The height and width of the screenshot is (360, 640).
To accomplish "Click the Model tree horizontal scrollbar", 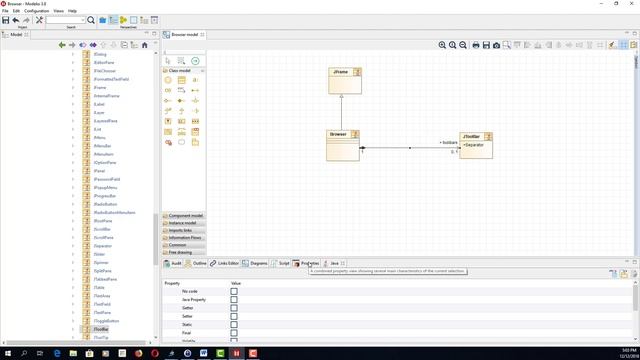I will pyautogui.click(x=76, y=343).
